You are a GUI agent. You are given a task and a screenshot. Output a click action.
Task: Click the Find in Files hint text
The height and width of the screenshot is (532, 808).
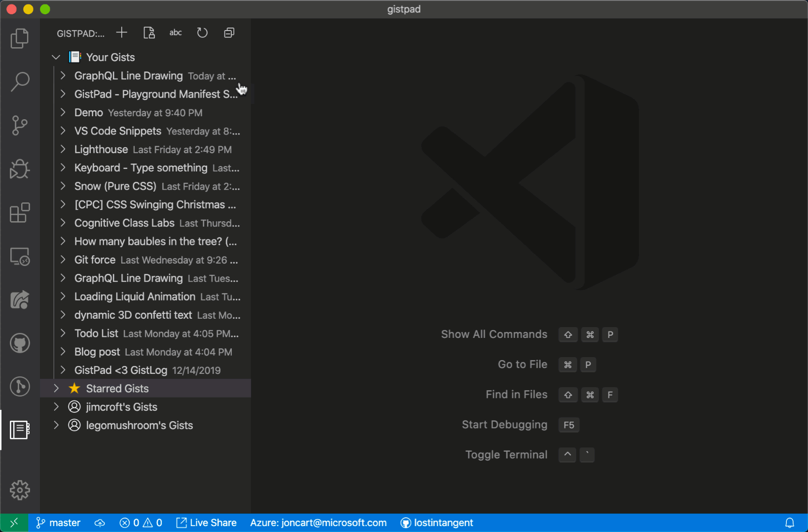coord(516,395)
